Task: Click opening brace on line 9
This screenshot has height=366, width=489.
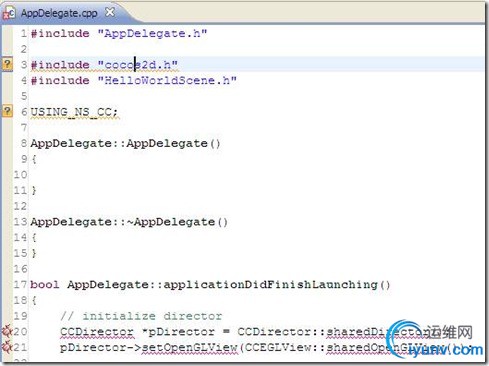Action: (x=34, y=159)
